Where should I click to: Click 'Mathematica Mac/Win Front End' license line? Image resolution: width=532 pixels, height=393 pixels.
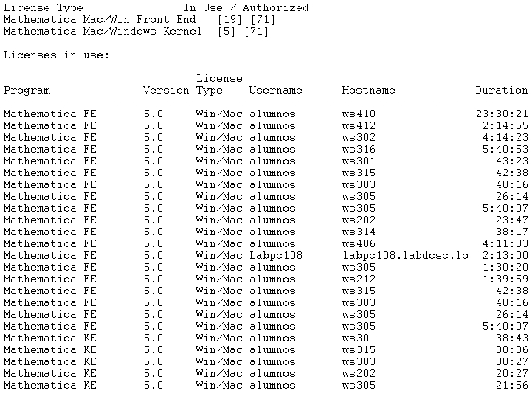pyautogui.click(x=89, y=20)
